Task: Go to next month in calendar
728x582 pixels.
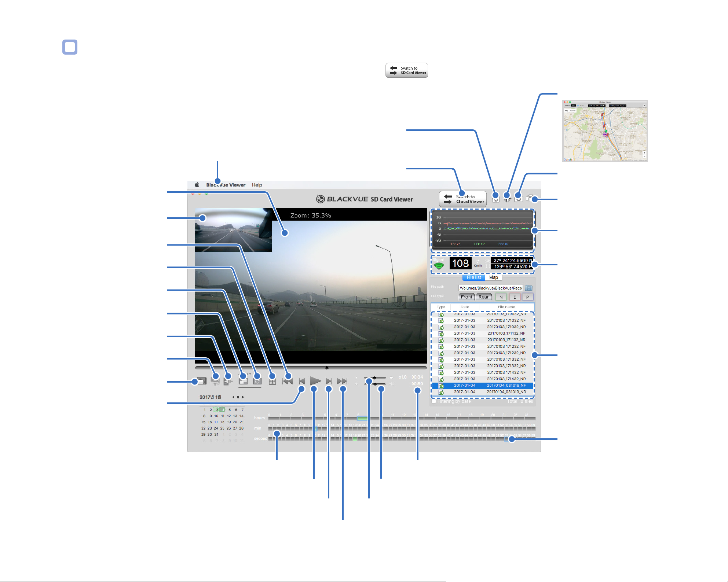Action: (243, 397)
